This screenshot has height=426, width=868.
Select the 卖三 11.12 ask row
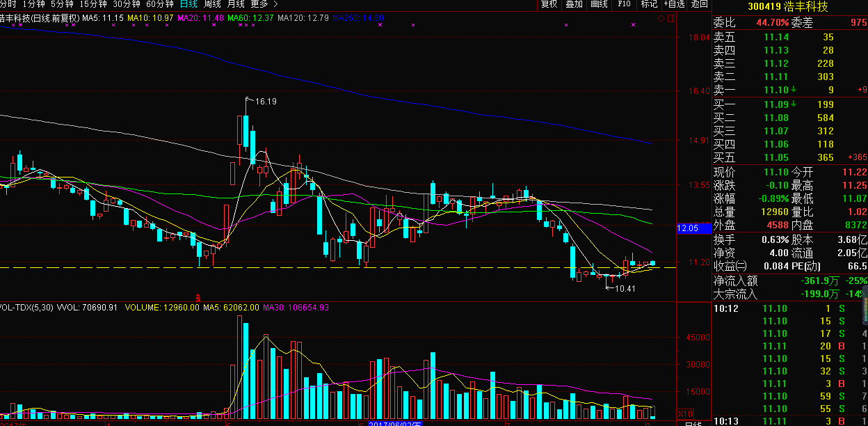coord(790,63)
